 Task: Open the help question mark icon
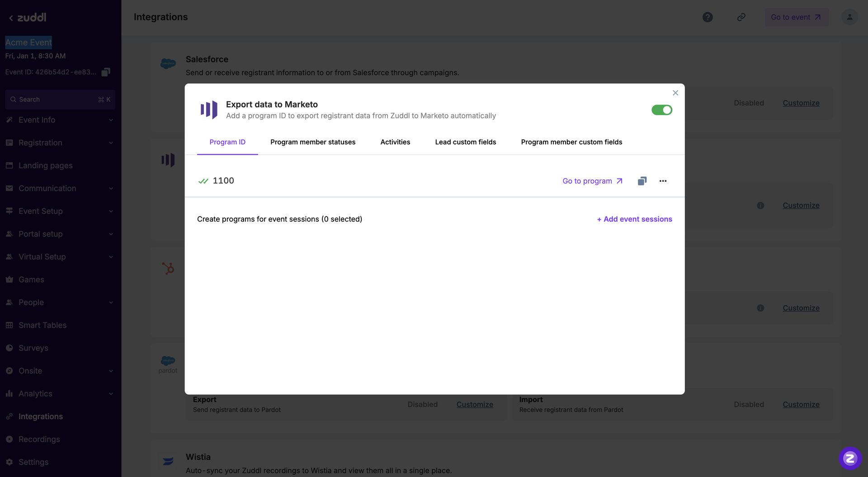[708, 17]
